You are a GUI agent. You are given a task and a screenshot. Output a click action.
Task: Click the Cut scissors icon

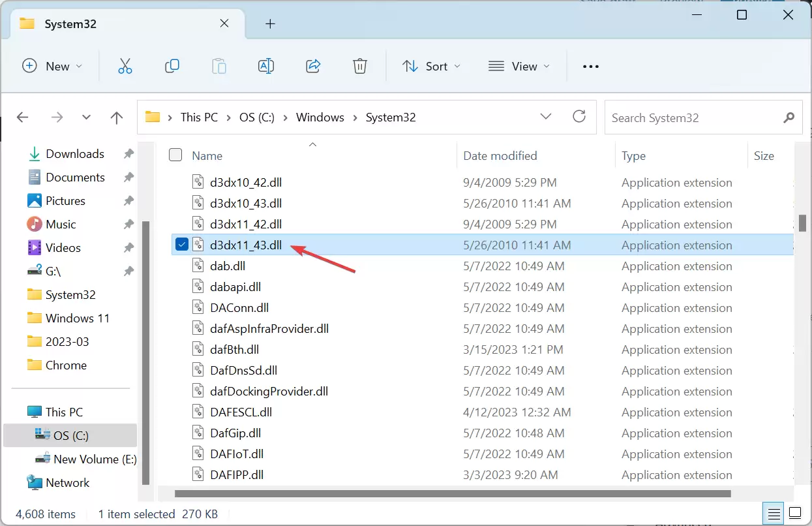coord(125,66)
